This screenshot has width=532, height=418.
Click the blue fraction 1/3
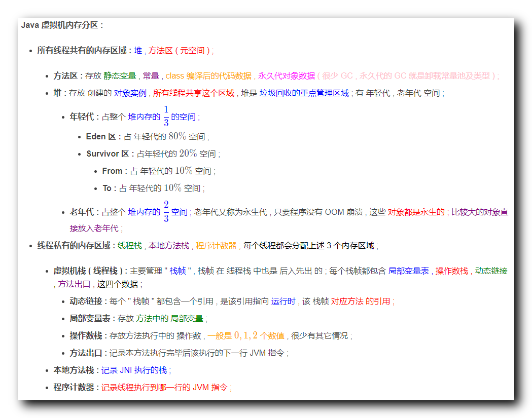point(166,117)
